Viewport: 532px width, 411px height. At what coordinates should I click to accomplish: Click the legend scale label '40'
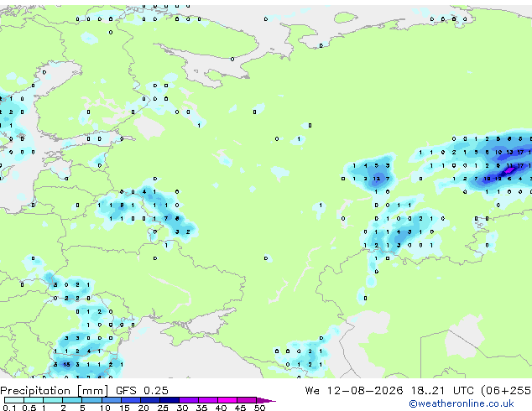[x=221, y=408]
